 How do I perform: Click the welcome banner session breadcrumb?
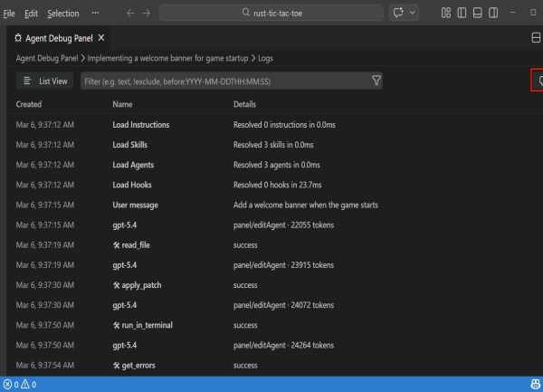[167, 58]
